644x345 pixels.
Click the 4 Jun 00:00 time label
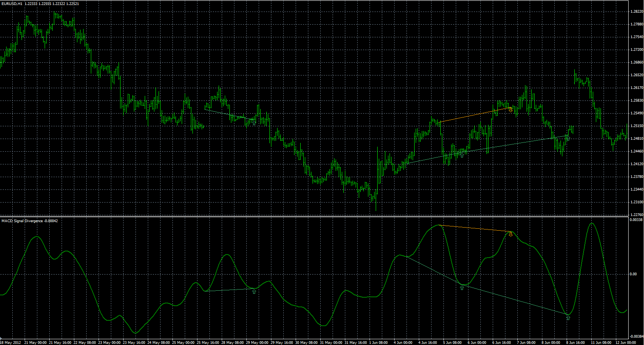[x=403, y=342]
